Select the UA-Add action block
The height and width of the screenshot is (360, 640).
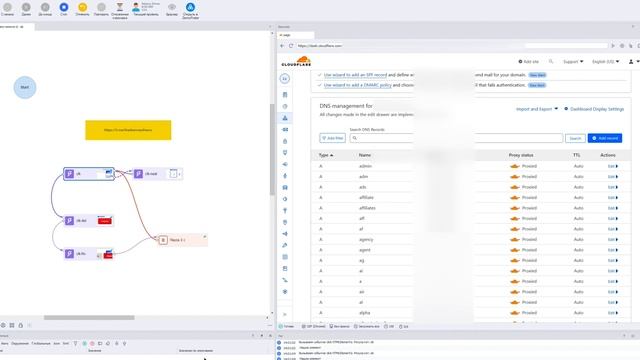88,221
